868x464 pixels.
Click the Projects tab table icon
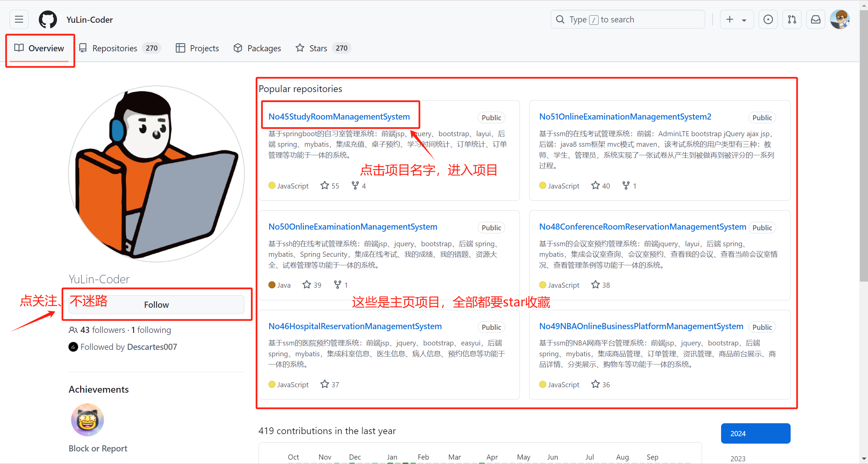[181, 48]
